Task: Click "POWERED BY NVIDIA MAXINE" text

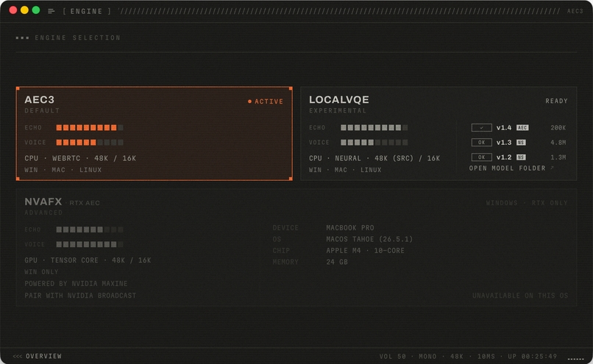Action: (x=76, y=284)
